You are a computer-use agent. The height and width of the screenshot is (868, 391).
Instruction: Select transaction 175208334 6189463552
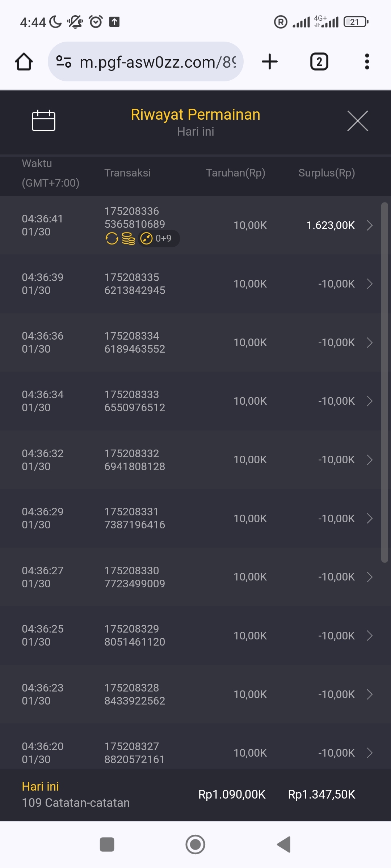click(x=135, y=342)
